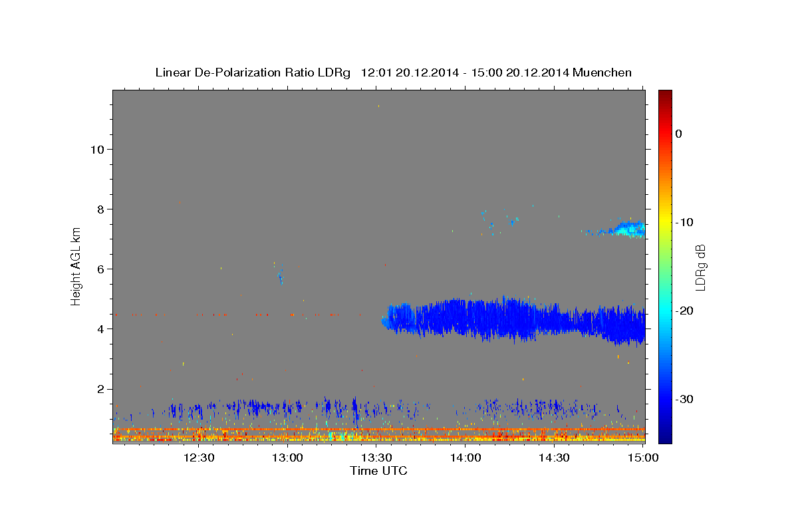Click the colorbar label '-20'
The image size is (798, 532).
point(685,311)
